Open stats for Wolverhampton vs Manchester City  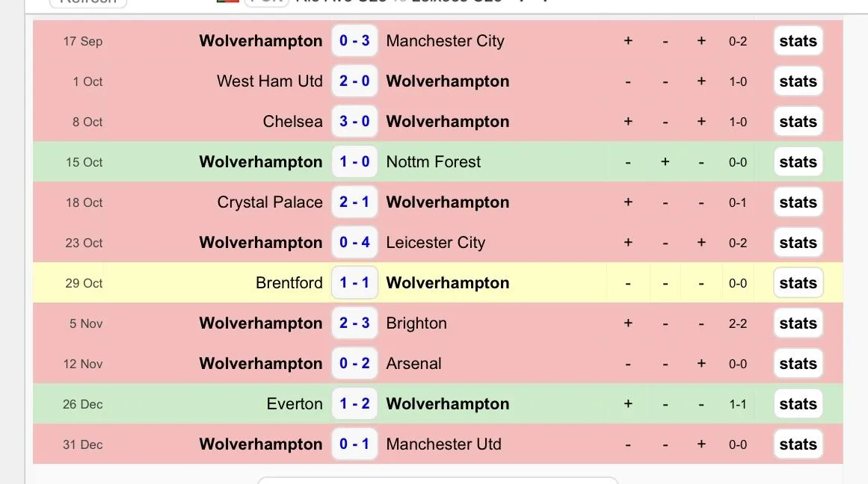798,41
